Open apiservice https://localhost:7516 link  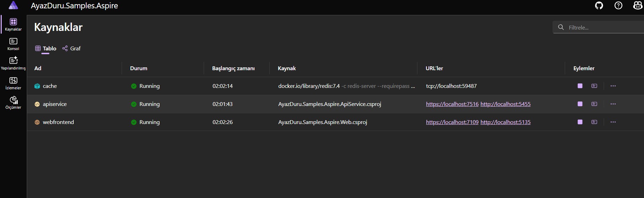point(452,104)
